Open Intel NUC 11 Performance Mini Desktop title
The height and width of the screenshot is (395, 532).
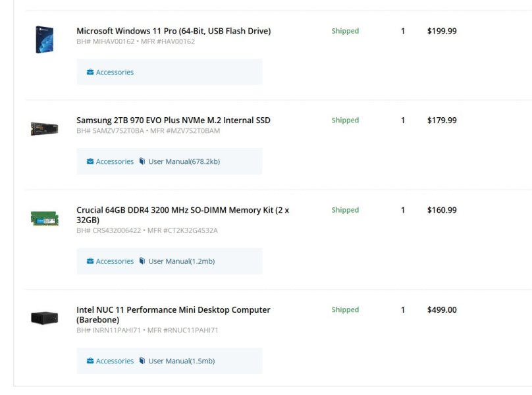(173, 315)
